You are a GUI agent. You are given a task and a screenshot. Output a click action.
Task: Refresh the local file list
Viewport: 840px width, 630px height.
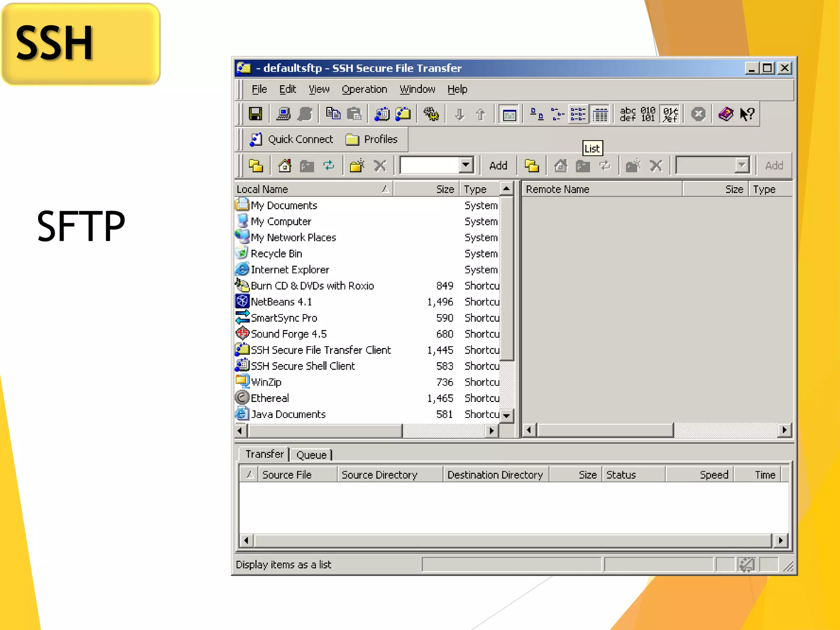pyautogui.click(x=329, y=166)
